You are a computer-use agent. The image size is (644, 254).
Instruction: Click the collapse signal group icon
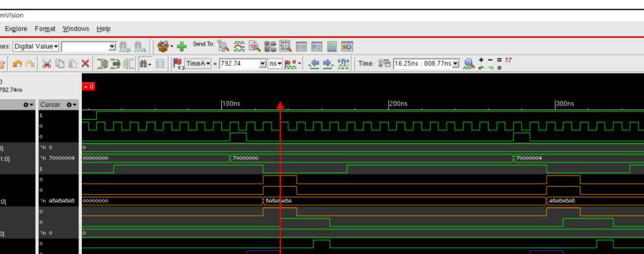pos(115,64)
